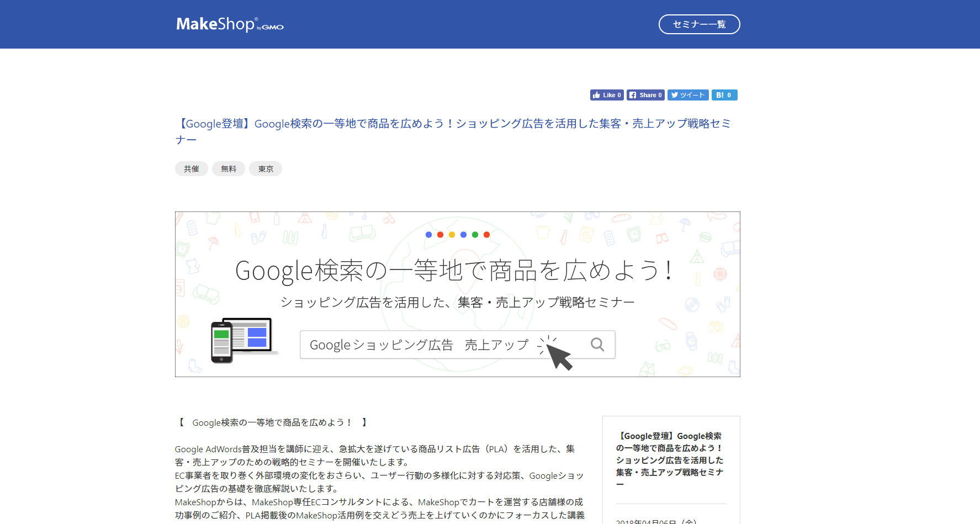Click the Twitter ツイート button
The image size is (980, 524).
coord(688,95)
